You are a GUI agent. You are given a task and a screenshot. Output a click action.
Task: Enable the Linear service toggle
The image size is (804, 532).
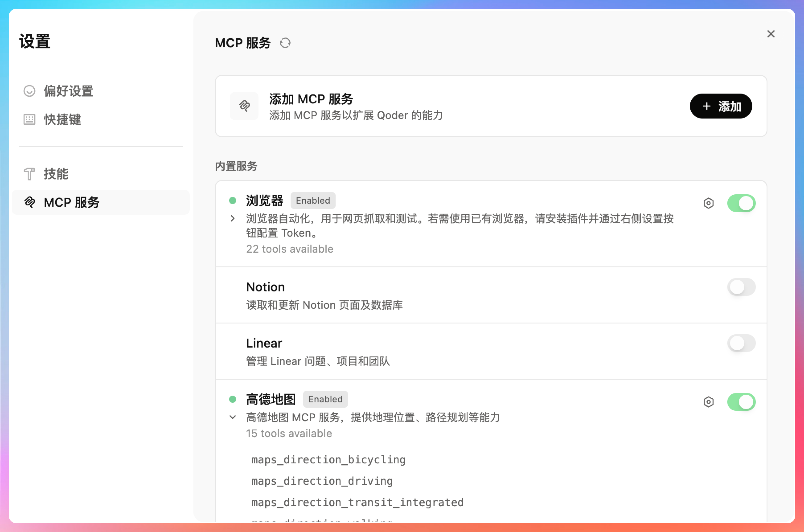(x=741, y=343)
